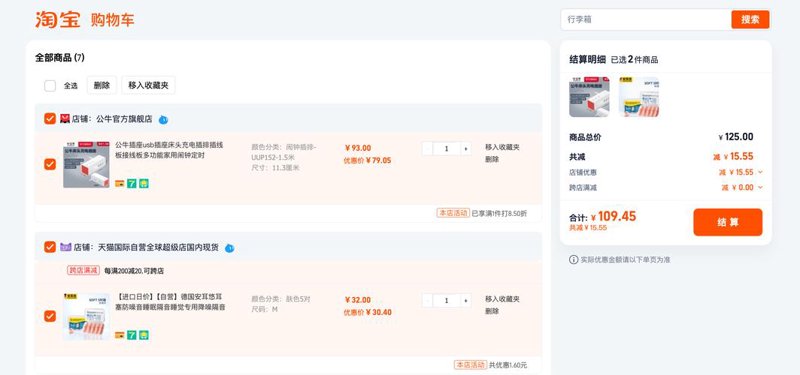Click the 移入收藏夹 button beside 全选
800x375 pixels.
(148, 85)
